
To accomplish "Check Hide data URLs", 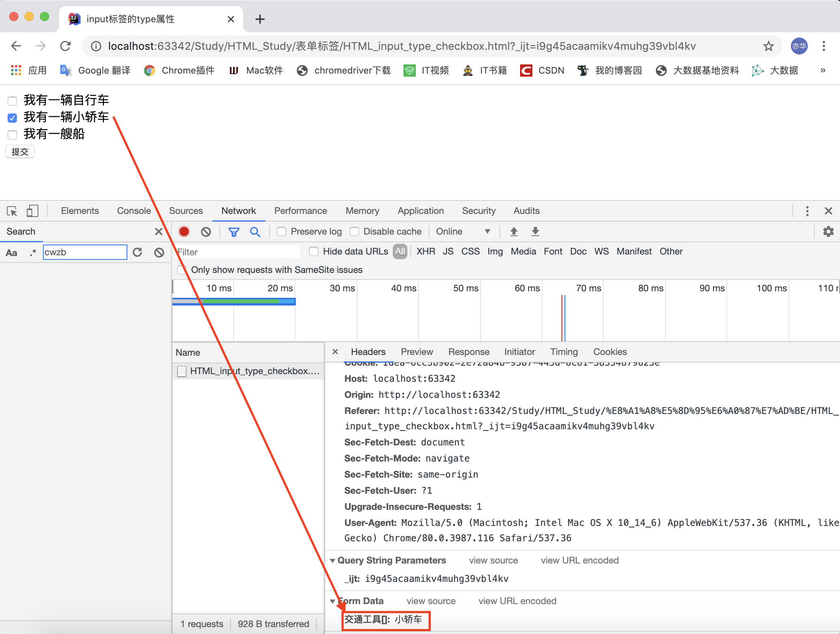I will point(314,251).
